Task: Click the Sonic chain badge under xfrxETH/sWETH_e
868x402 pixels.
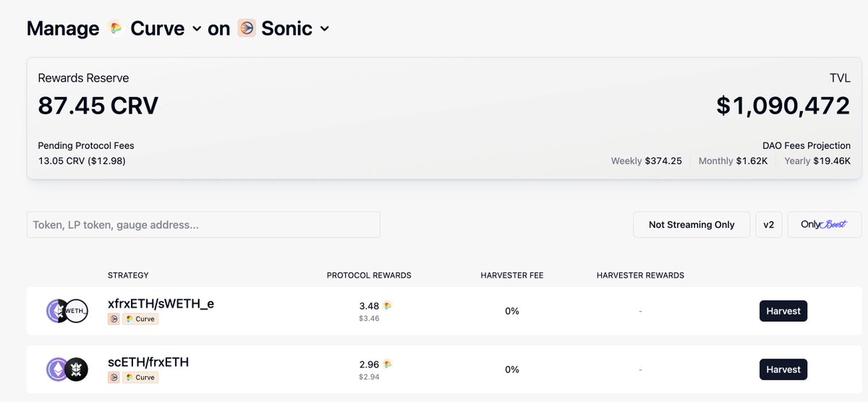Action: (x=114, y=319)
